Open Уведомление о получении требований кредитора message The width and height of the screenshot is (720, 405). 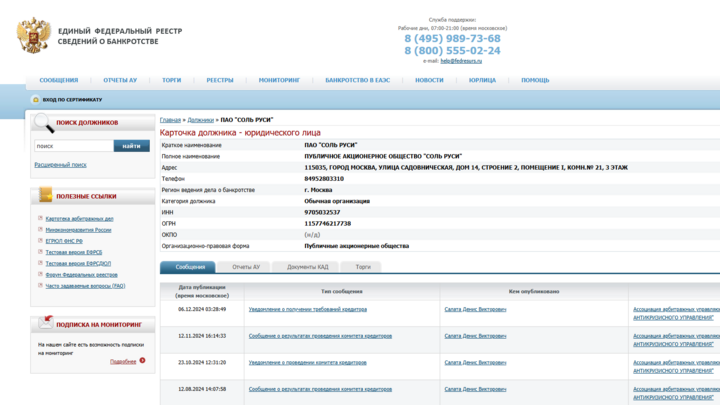click(x=308, y=309)
